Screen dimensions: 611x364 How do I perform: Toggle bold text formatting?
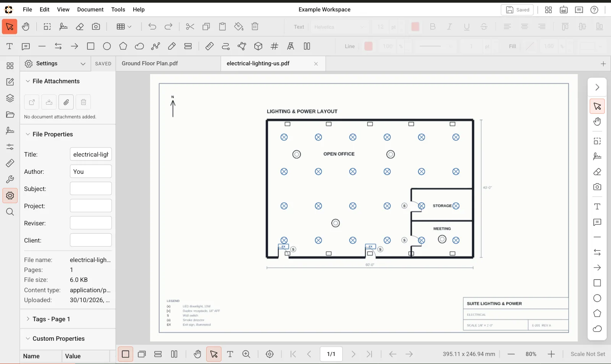[x=433, y=27]
